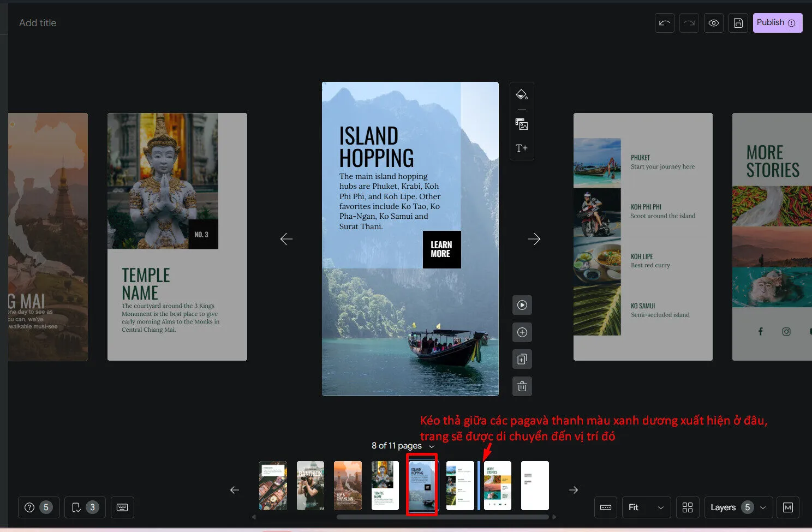Image resolution: width=812 pixels, height=532 pixels.
Task: Save the draft using the save icon
Action: point(738,23)
